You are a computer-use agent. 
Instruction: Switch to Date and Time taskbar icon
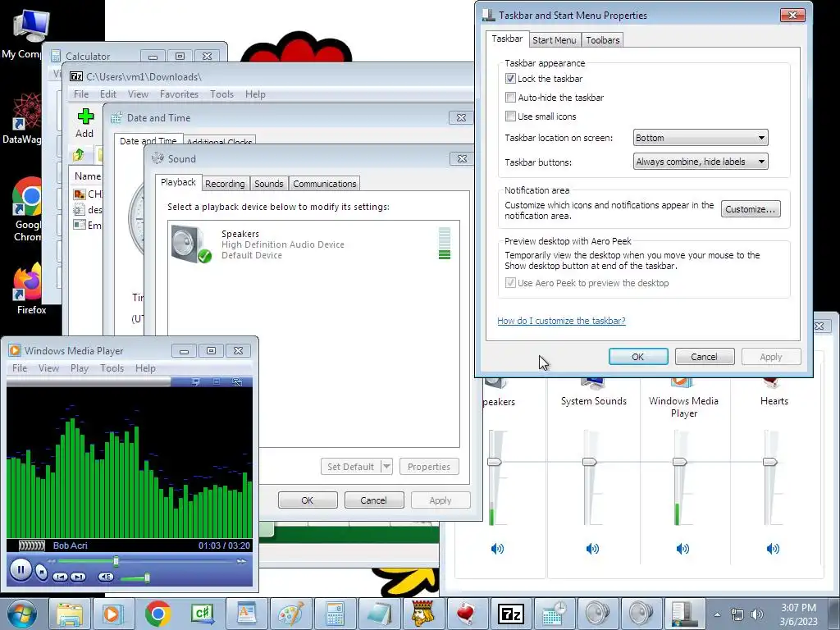[555, 614]
